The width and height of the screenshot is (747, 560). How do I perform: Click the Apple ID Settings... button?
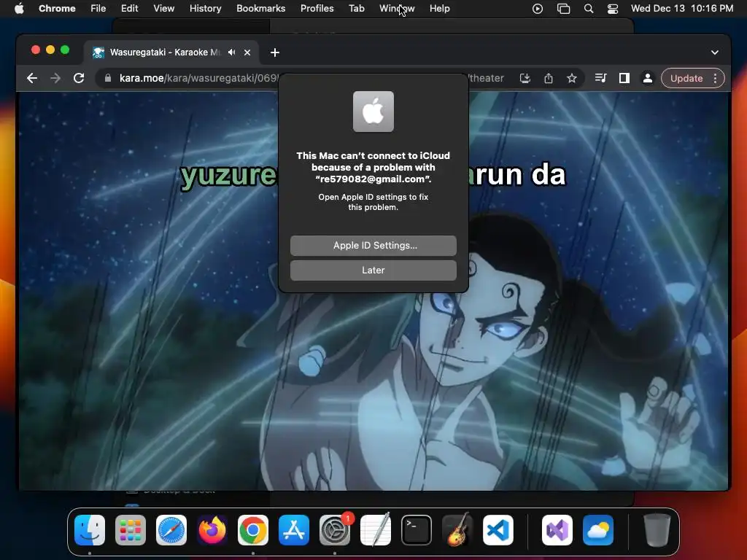point(373,245)
